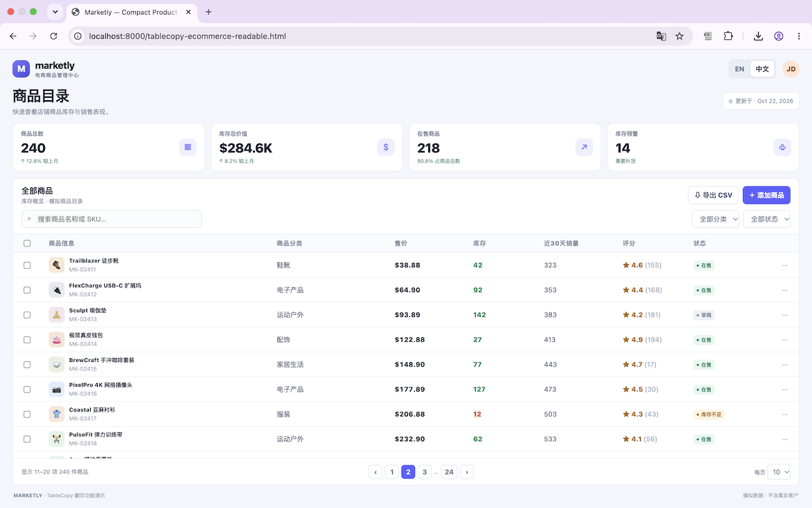The width and height of the screenshot is (812, 508).
Task: Click the PixelPro 4K 网络摄像头 product thumbnail
Action: (x=57, y=389)
